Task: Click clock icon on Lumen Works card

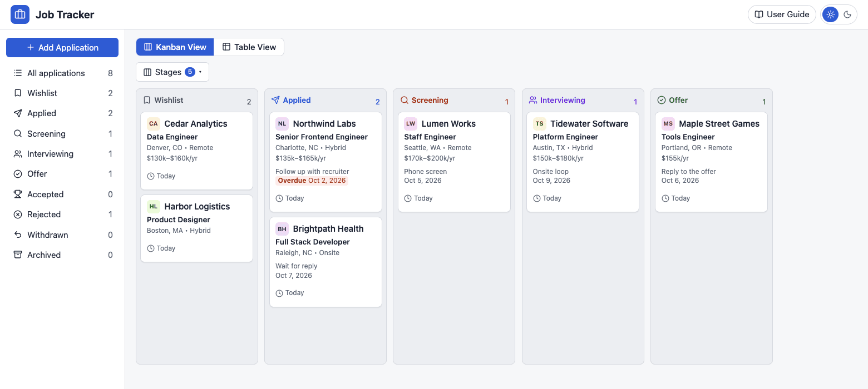Action: pyautogui.click(x=408, y=198)
